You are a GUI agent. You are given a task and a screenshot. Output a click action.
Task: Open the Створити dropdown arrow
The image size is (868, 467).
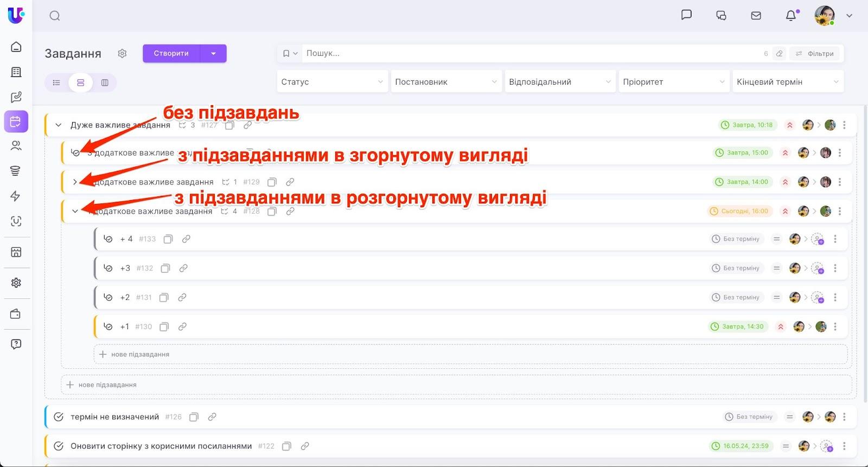[x=213, y=53]
